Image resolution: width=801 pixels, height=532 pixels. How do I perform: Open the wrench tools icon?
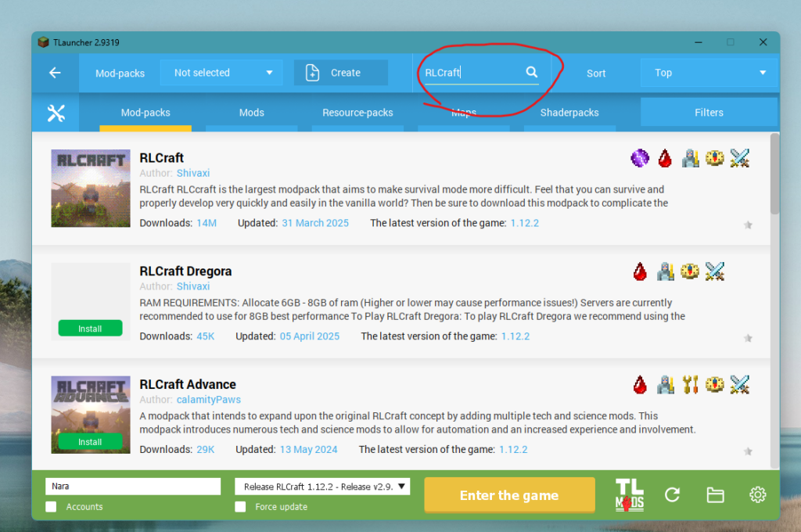(x=56, y=113)
